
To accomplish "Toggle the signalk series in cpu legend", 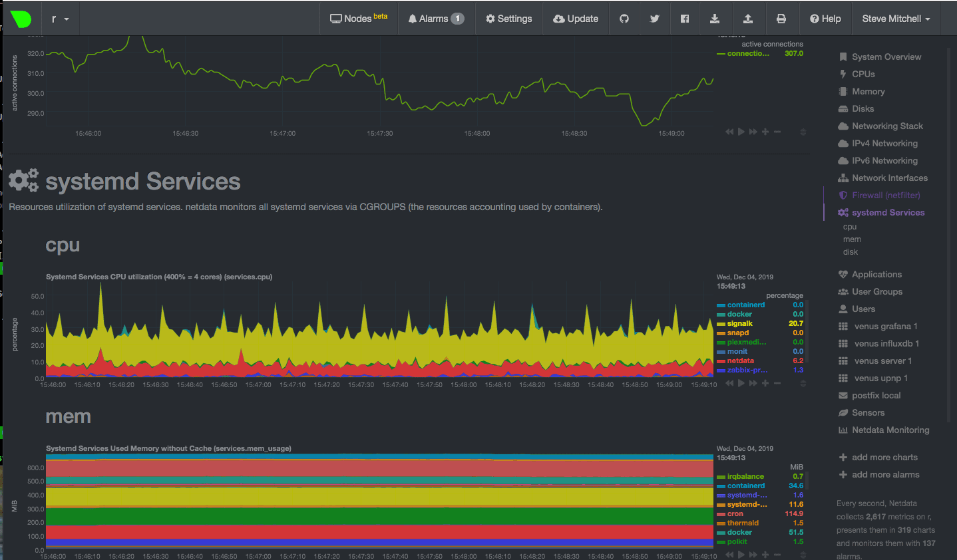I will (739, 323).
